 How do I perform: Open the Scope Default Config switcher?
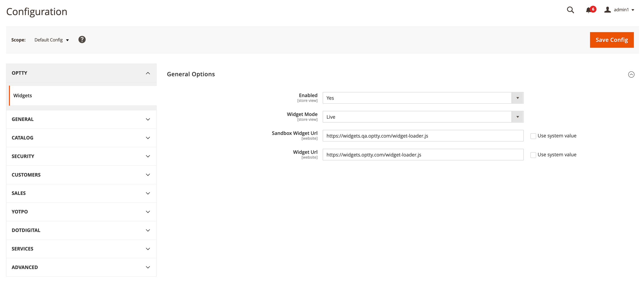pos(51,40)
